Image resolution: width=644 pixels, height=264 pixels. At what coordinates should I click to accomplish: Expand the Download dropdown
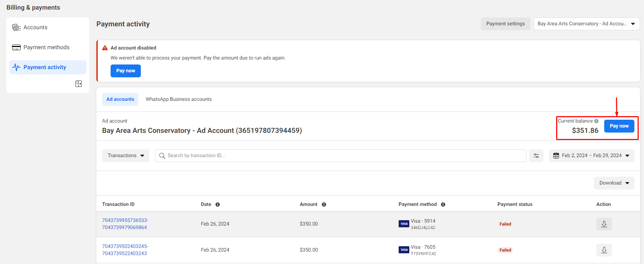click(x=614, y=183)
